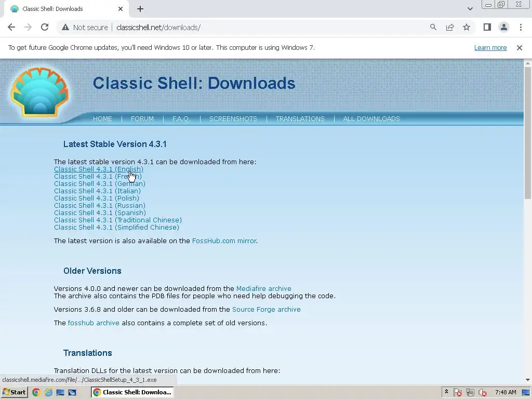Open a new tab with the plus icon
The height and width of the screenshot is (399, 532).
[140, 9]
